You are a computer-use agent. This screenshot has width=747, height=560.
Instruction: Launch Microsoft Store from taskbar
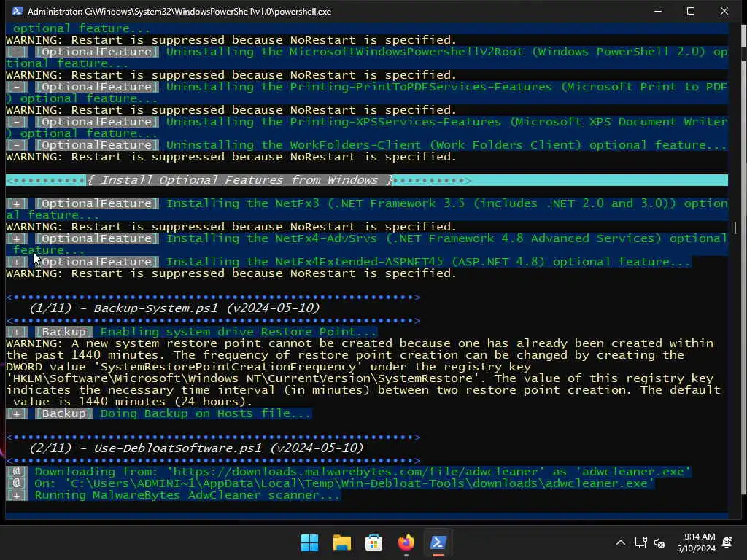(x=373, y=542)
